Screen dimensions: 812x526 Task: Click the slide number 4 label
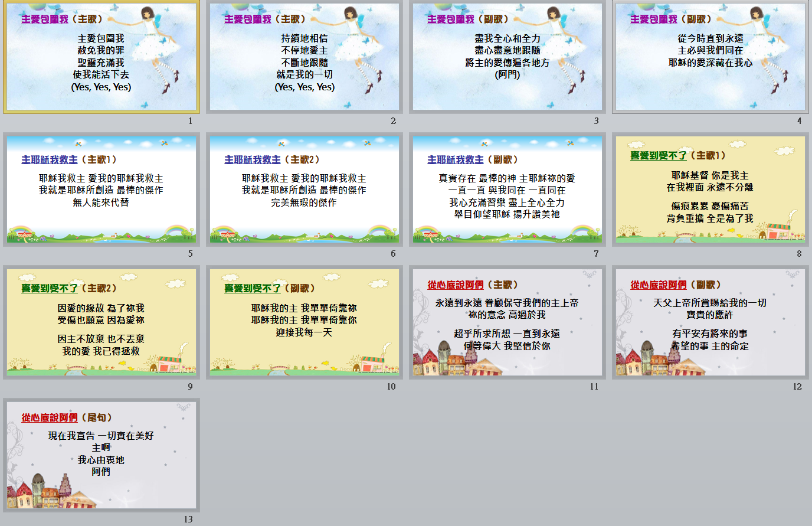click(x=799, y=121)
